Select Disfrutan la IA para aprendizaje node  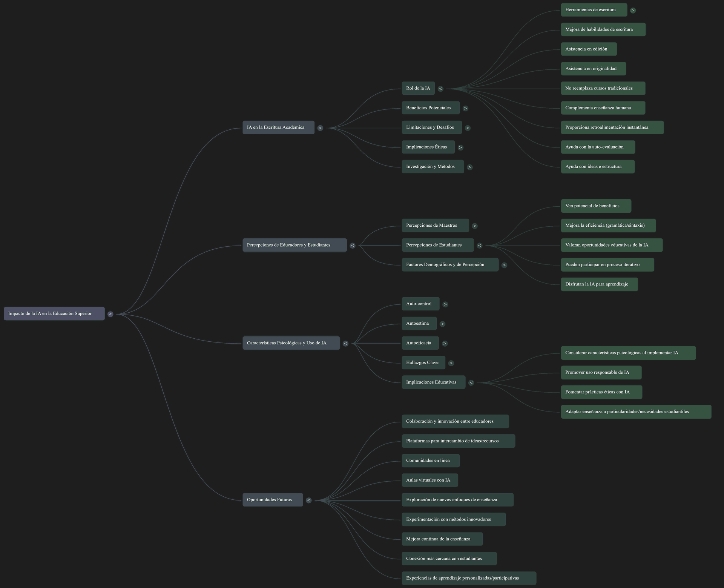[x=600, y=284]
